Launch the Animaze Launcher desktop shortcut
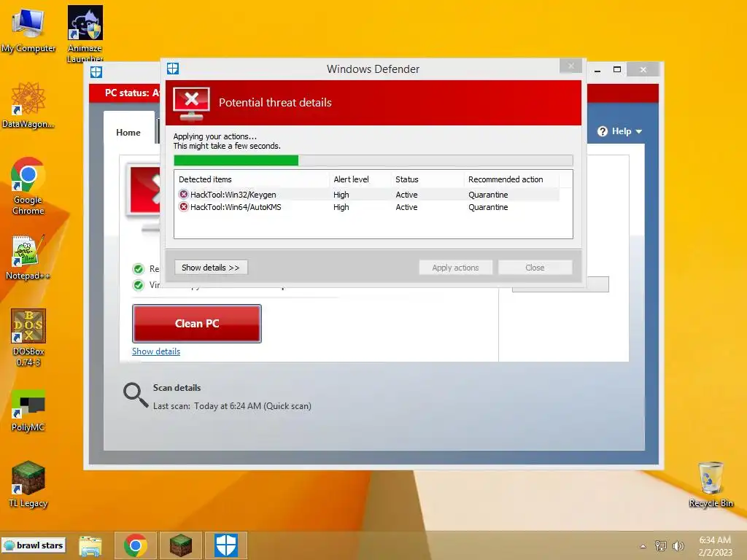Viewport: 747px width, 560px height. click(85, 34)
